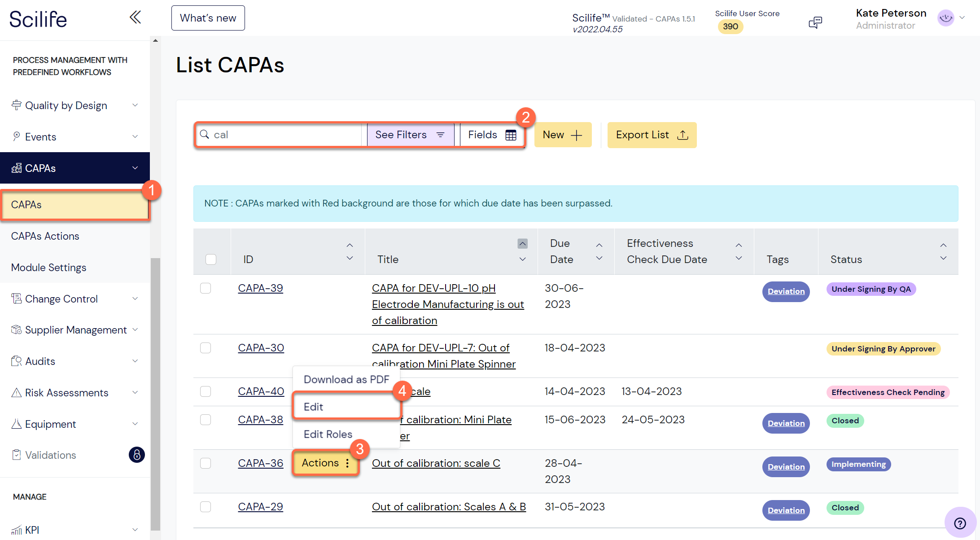The image size is (980, 540).
Task: Sort Title column ascending arrow
Action: pyautogui.click(x=523, y=243)
